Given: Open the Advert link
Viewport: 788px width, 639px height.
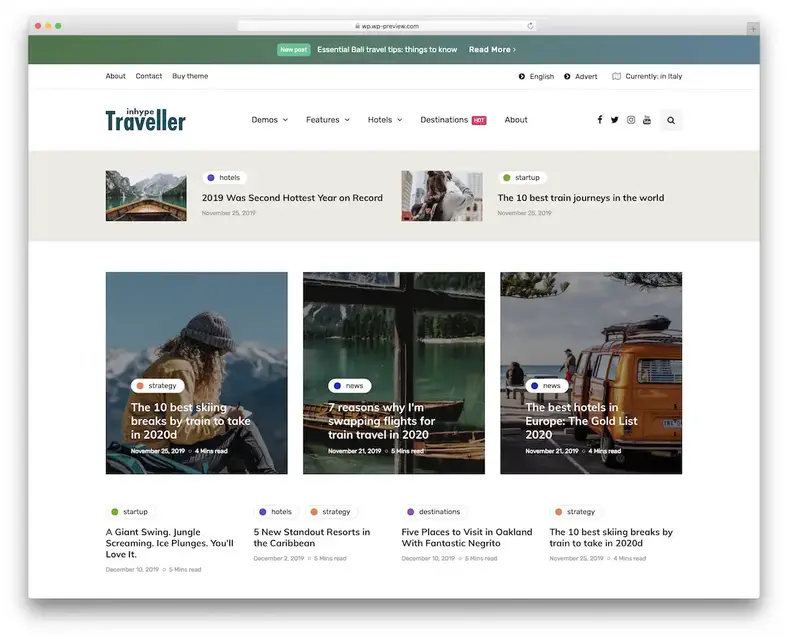Looking at the screenshot, I should 586,76.
